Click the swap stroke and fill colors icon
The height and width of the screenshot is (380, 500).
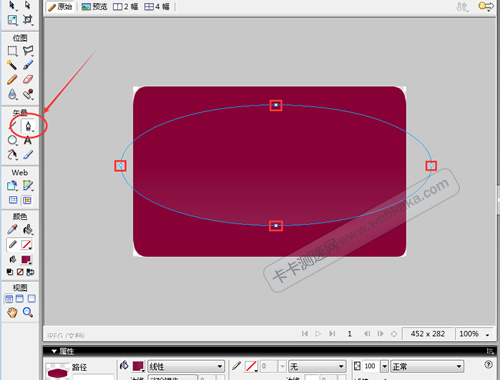30,272
